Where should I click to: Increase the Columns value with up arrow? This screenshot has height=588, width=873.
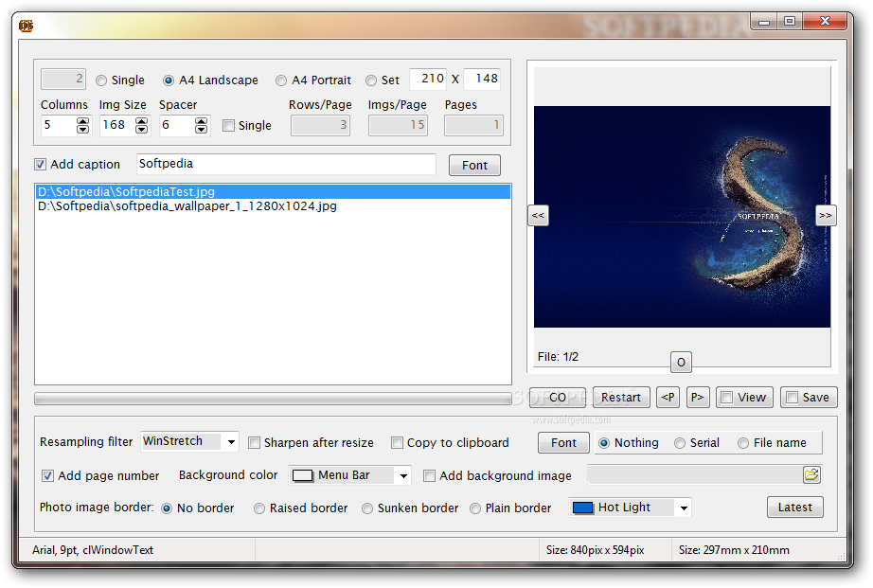pos(83,121)
